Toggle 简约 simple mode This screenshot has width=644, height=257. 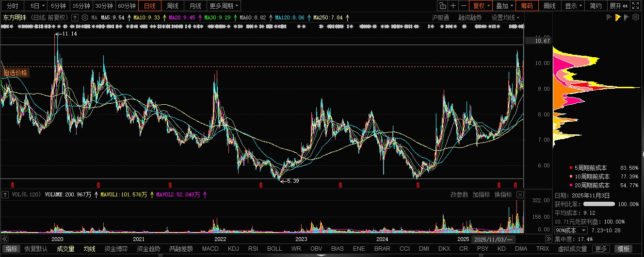coord(596,6)
